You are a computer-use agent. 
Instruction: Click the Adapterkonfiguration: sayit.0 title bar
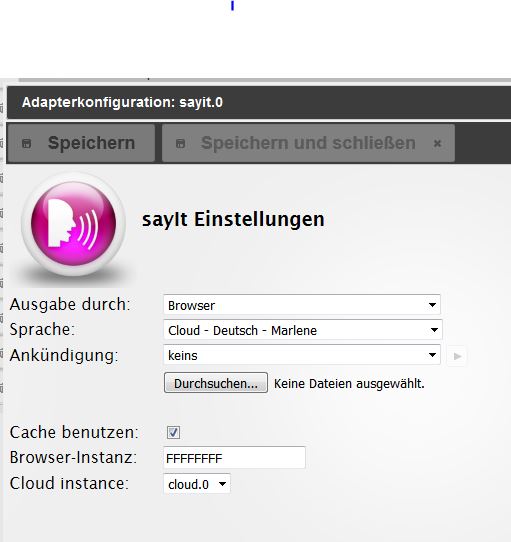click(259, 103)
